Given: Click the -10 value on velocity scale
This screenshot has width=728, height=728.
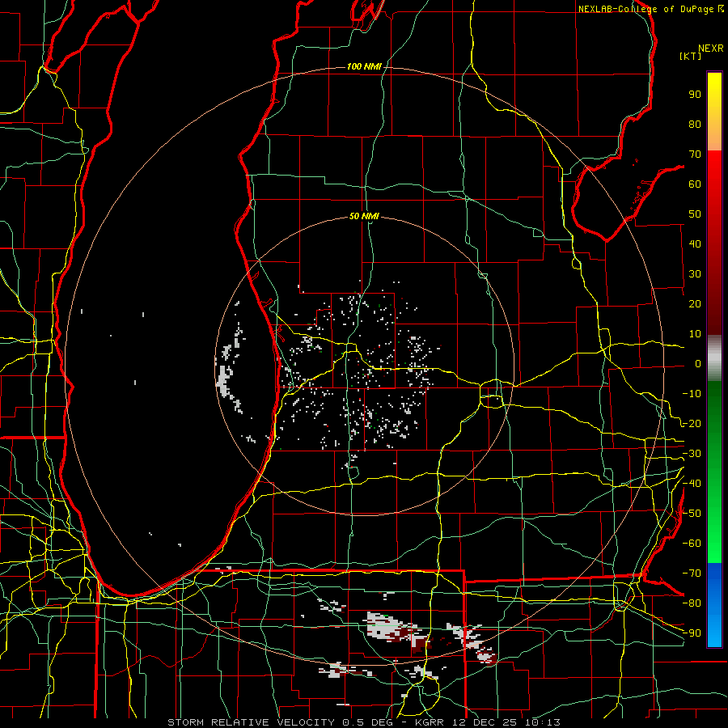Looking at the screenshot, I should (x=692, y=394).
